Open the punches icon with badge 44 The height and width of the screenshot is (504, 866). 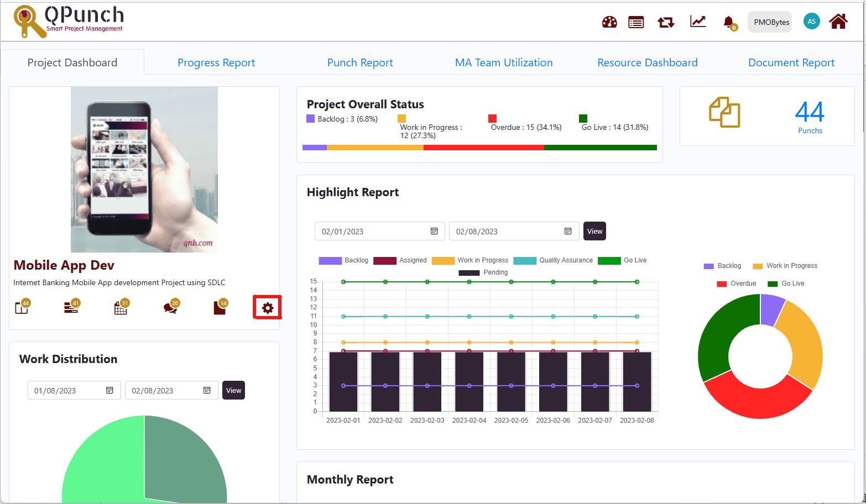[x=22, y=307]
